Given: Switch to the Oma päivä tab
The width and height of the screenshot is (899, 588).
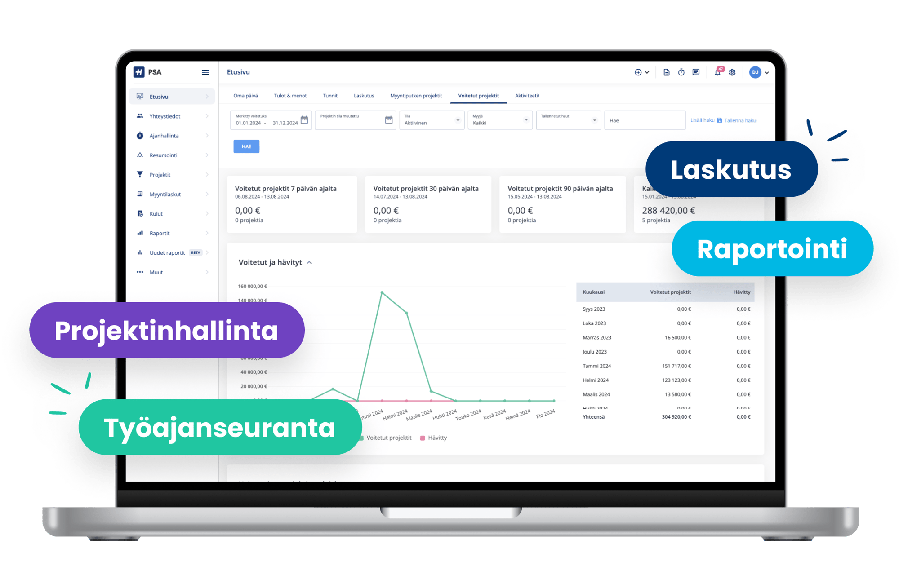Looking at the screenshot, I should pos(245,96).
